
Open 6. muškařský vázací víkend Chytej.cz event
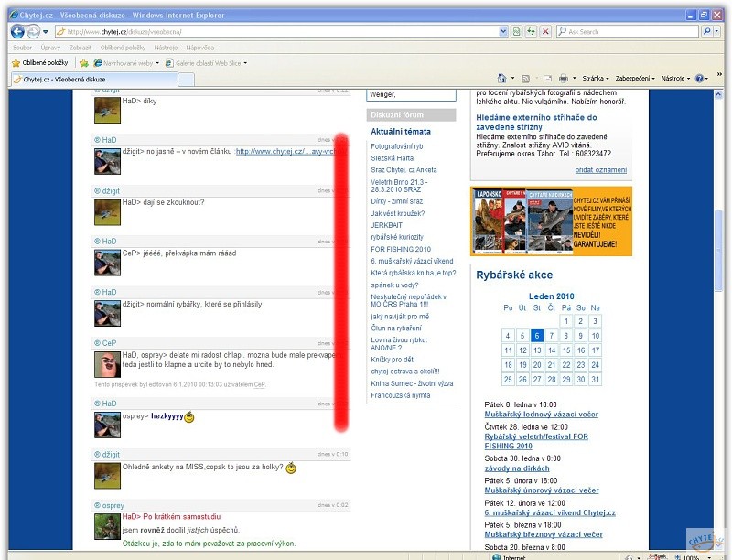pyautogui.click(x=550, y=512)
